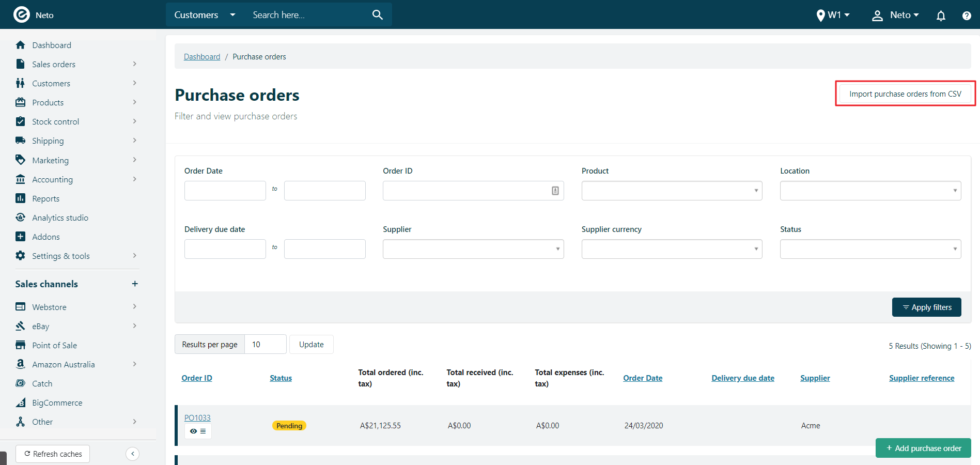Screen dimensions: 980x465
Task: Click the Customers people icon
Action: pos(21,83)
